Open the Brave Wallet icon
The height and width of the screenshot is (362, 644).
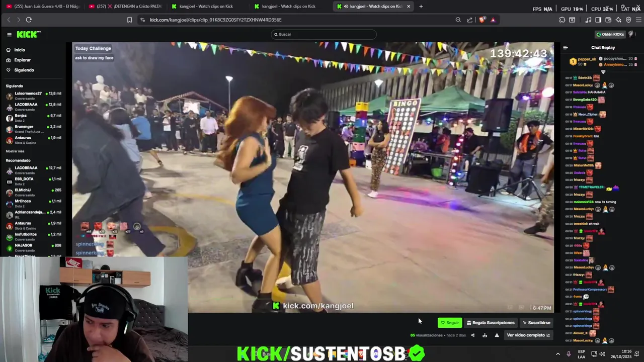click(608, 20)
